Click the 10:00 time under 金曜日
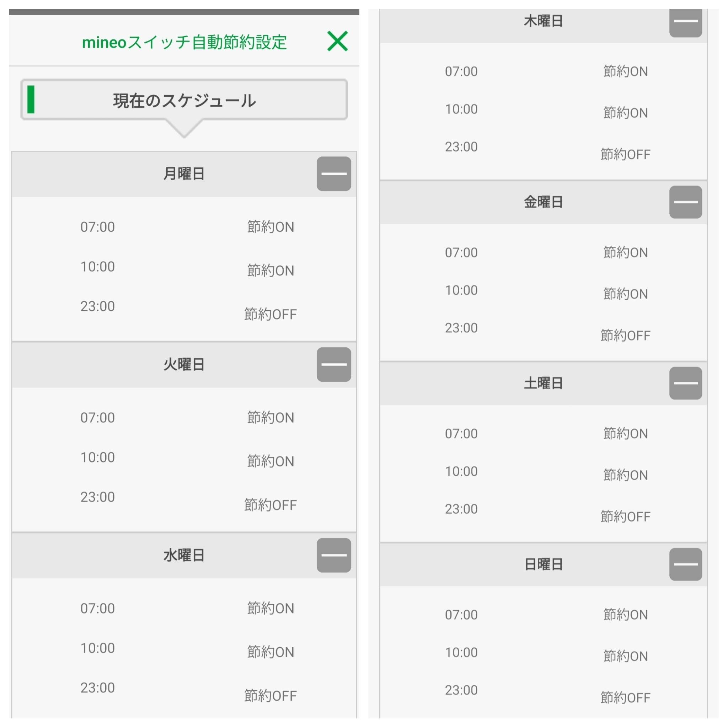 (x=461, y=290)
